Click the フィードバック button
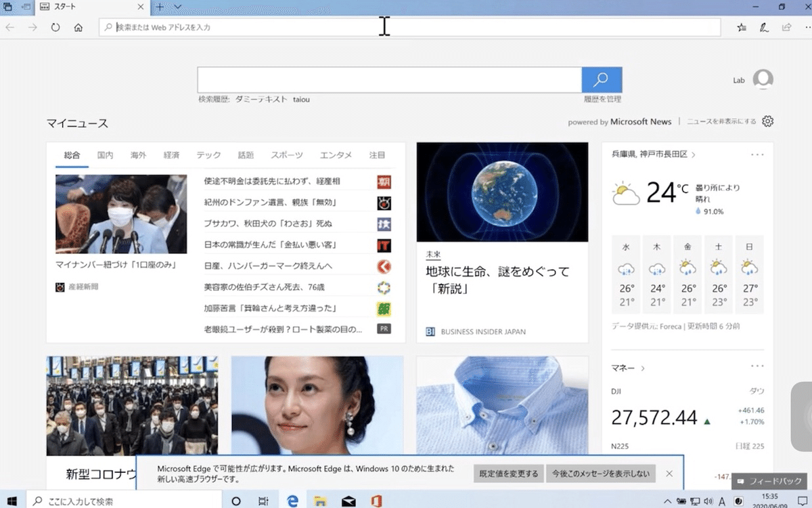Image resolution: width=812 pixels, height=508 pixels. click(x=770, y=481)
